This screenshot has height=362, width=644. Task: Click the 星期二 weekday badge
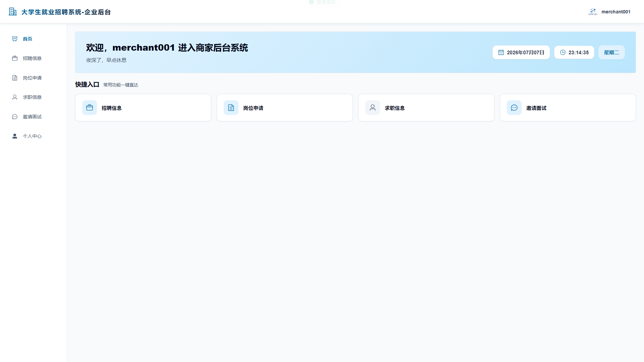(611, 52)
